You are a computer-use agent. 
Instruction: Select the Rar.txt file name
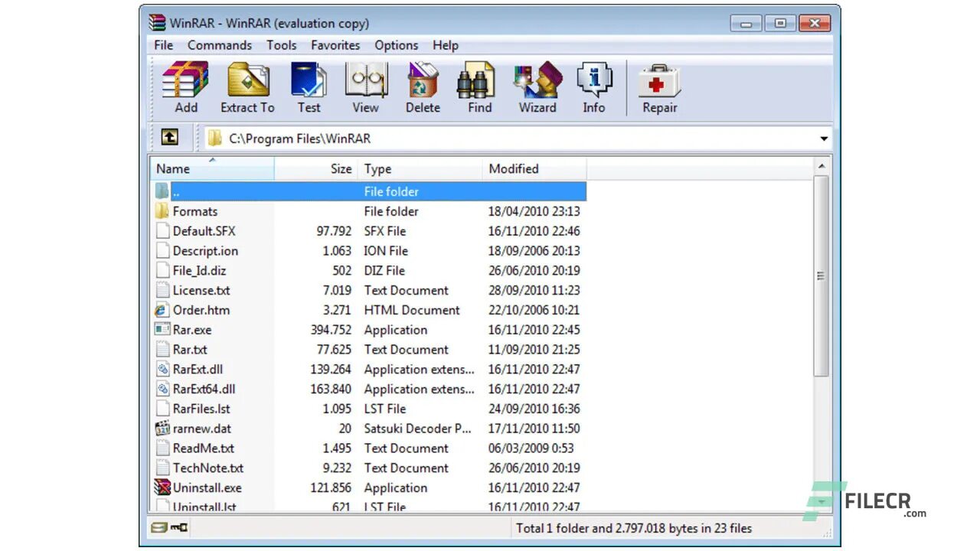190,350
